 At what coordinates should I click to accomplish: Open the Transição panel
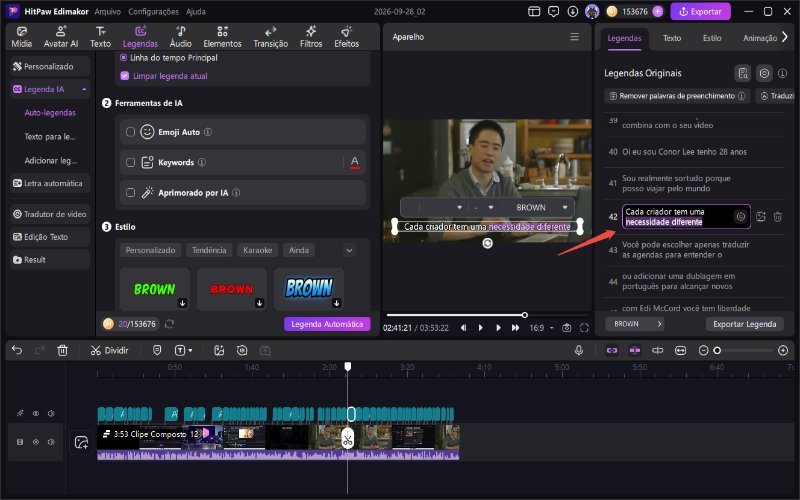coord(270,37)
